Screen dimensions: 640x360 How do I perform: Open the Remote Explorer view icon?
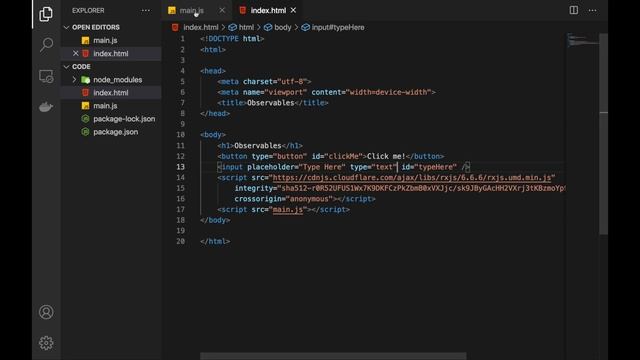pos(46,76)
